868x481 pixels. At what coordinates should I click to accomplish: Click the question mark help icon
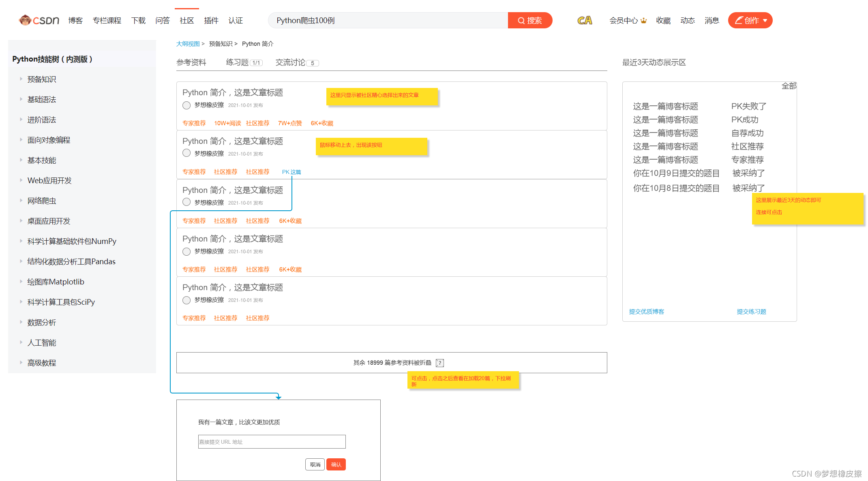click(x=440, y=363)
